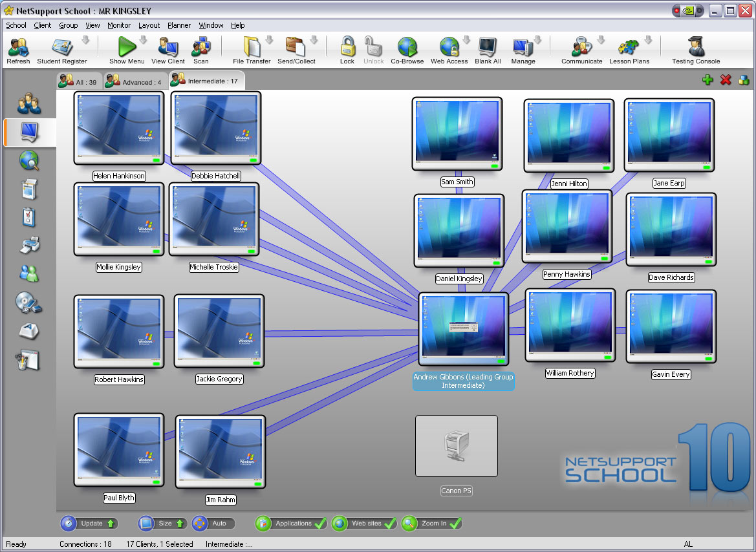The width and height of the screenshot is (756, 552).
Task: Expand Student Register dropdown arrow
Action: (x=86, y=40)
